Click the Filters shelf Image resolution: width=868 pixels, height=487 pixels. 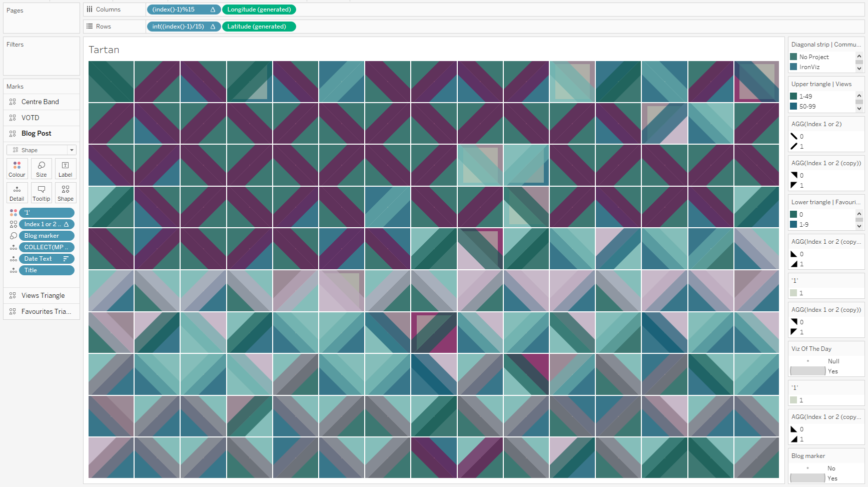click(x=42, y=56)
